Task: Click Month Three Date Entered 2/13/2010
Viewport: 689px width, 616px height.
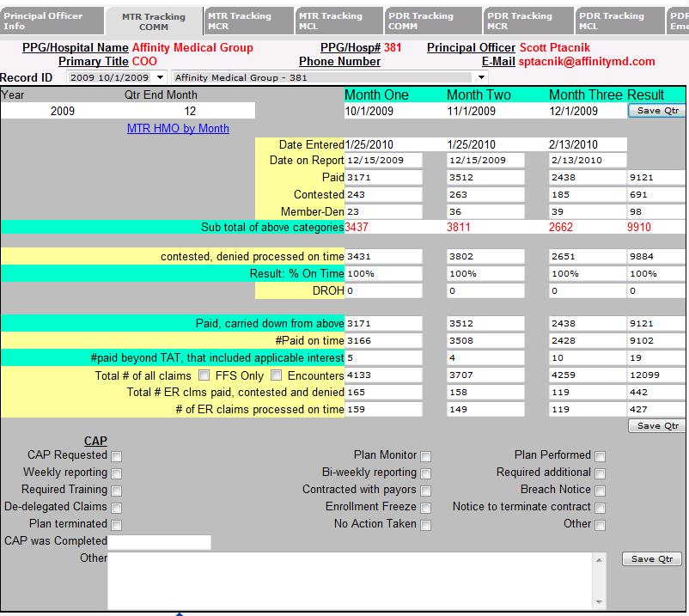Action: coord(573,144)
